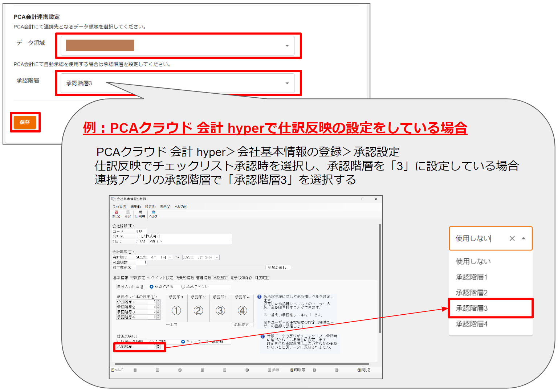Select 承認できる radio for 自分入力仕訳
558x392 pixels.
click(151, 287)
